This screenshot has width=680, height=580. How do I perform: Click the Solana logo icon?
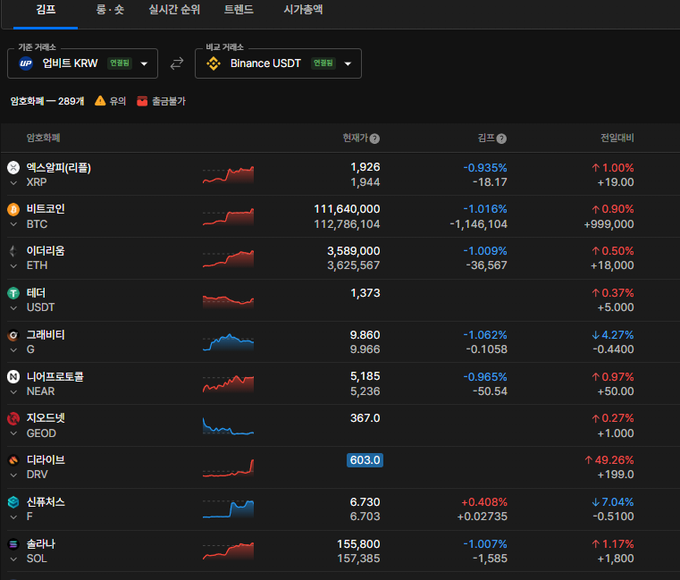pyautogui.click(x=13, y=544)
